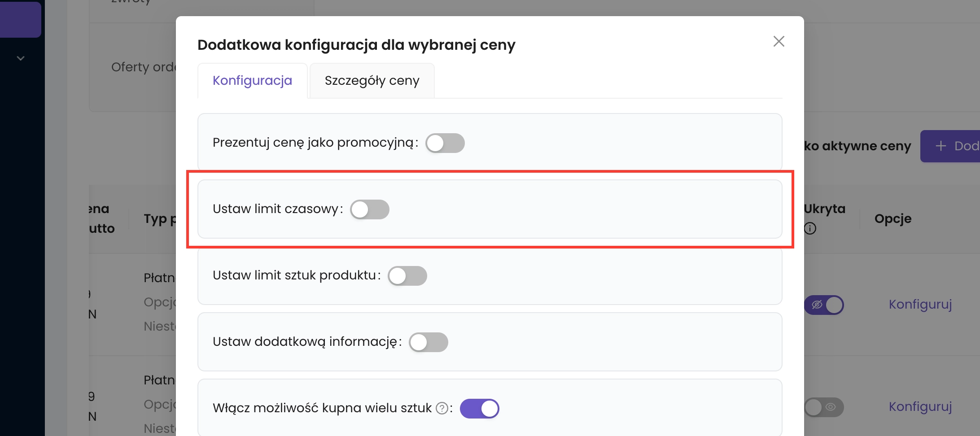This screenshot has height=436, width=980.
Task: Disable the Włącz możliwość kupna wielu sztuk toggle
Action: 479,409
